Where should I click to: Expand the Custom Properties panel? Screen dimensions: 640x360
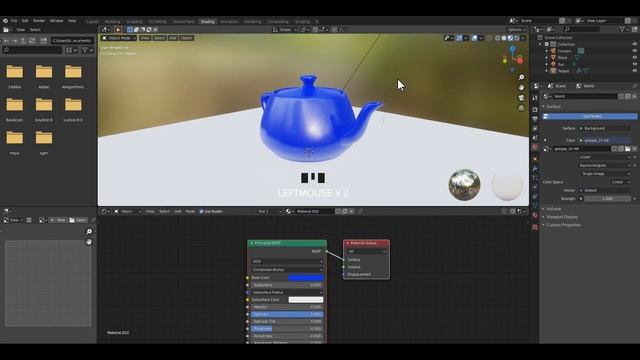(563, 225)
